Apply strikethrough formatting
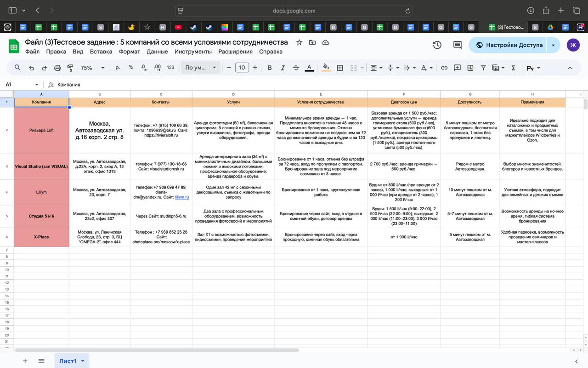The image size is (588, 368). tap(296, 68)
